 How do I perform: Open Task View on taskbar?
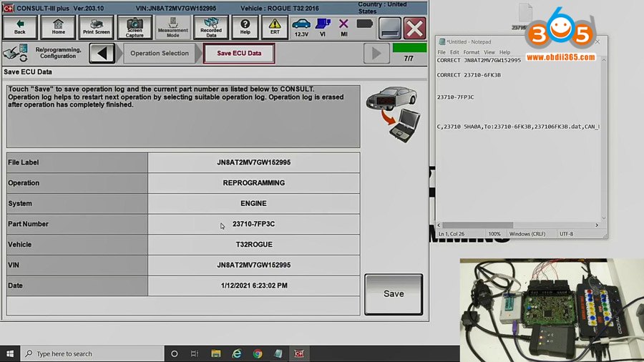pos(195,353)
